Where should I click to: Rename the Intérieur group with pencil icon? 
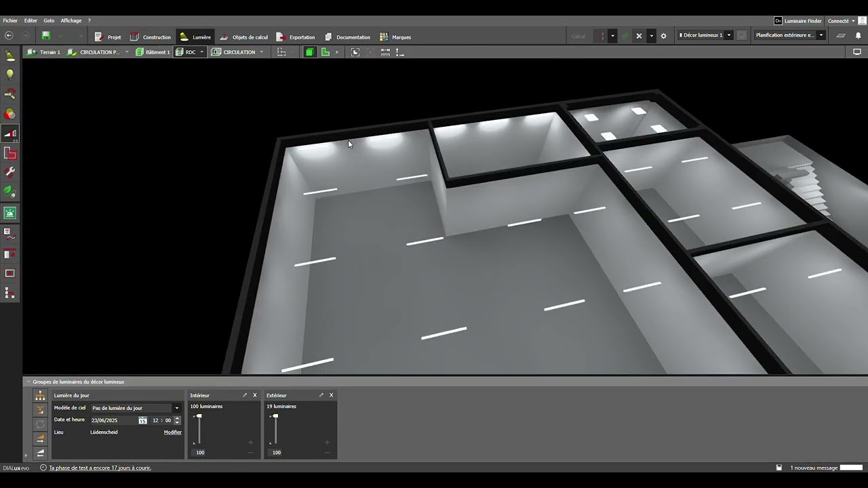(245, 395)
